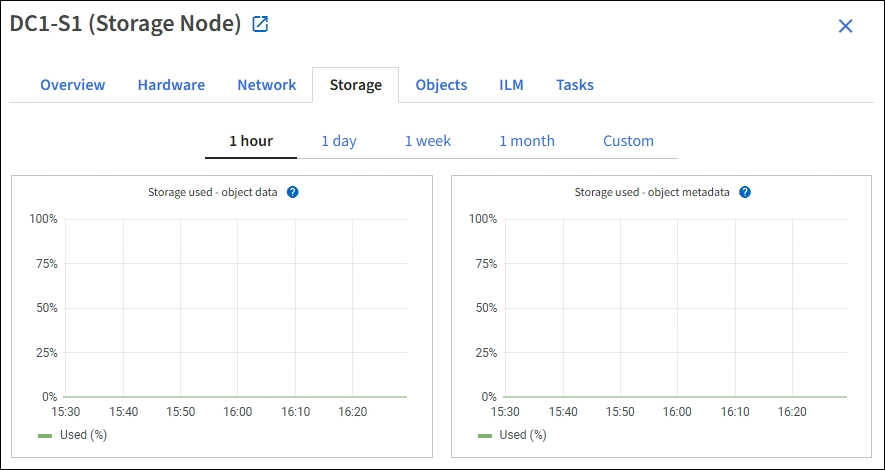Close the Storage Node panel
This screenshot has width=885, height=470.
pyautogui.click(x=845, y=27)
